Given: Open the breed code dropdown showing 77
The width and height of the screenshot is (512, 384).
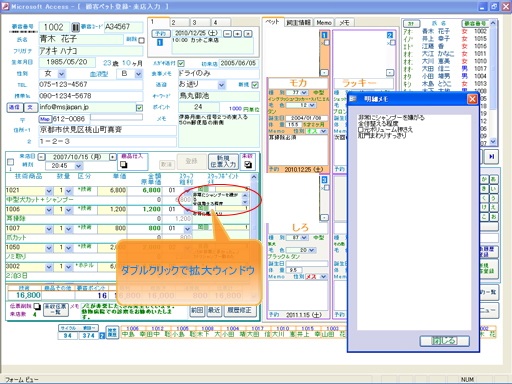Looking at the screenshot, I should click(304, 92).
